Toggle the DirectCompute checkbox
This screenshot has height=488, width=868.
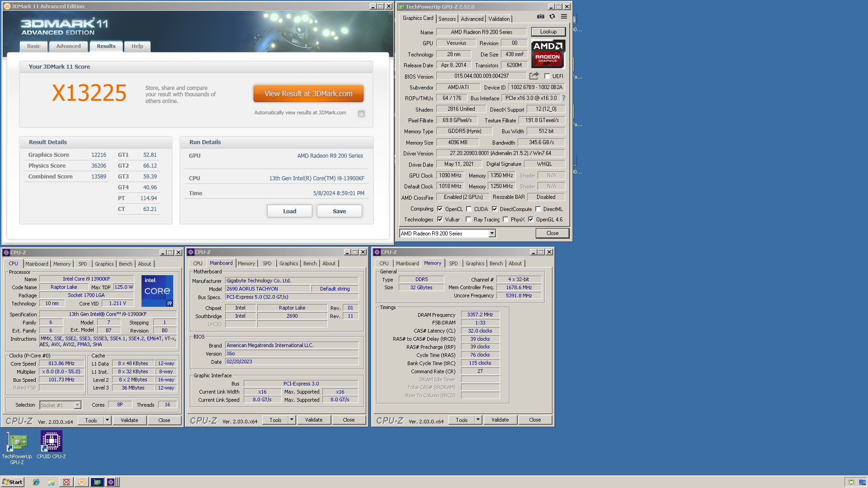pos(495,209)
